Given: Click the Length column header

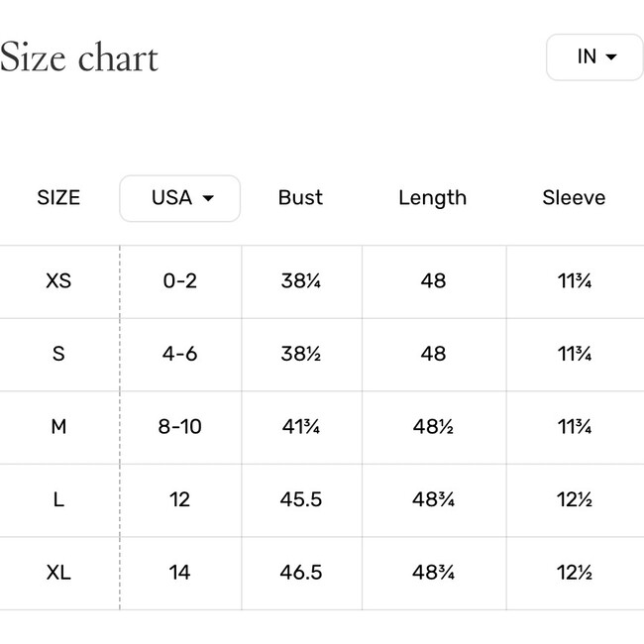Looking at the screenshot, I should [433, 198].
